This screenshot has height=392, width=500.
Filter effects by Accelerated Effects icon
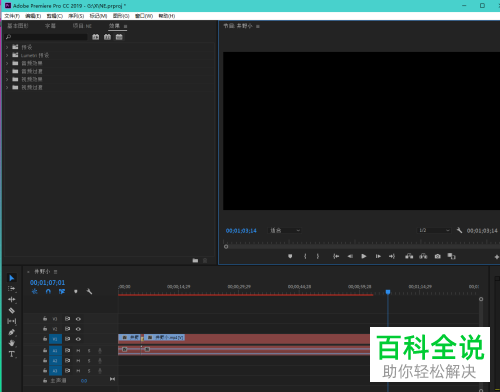pos(96,37)
